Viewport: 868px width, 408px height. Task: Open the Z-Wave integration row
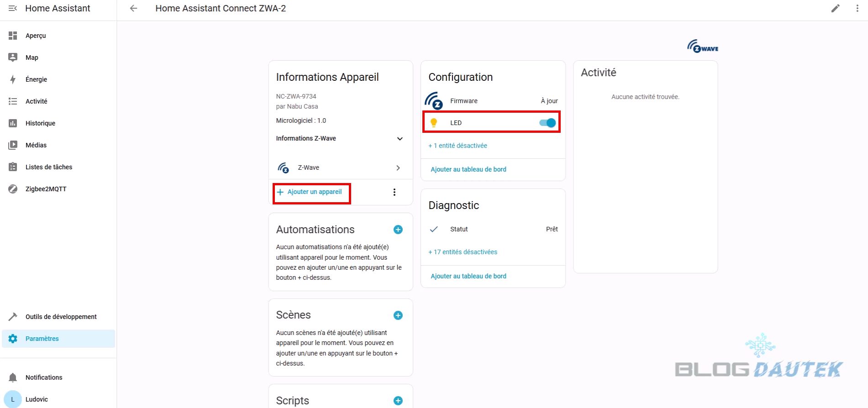pos(340,168)
